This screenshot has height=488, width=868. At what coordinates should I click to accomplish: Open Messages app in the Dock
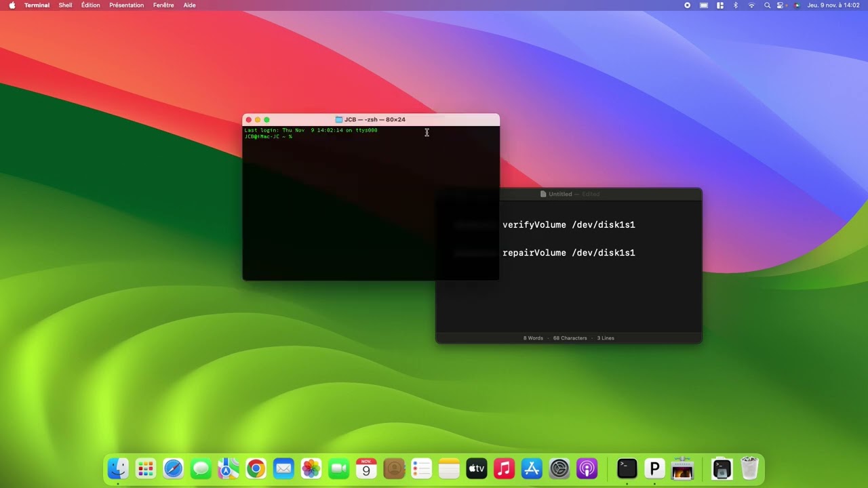201,468
